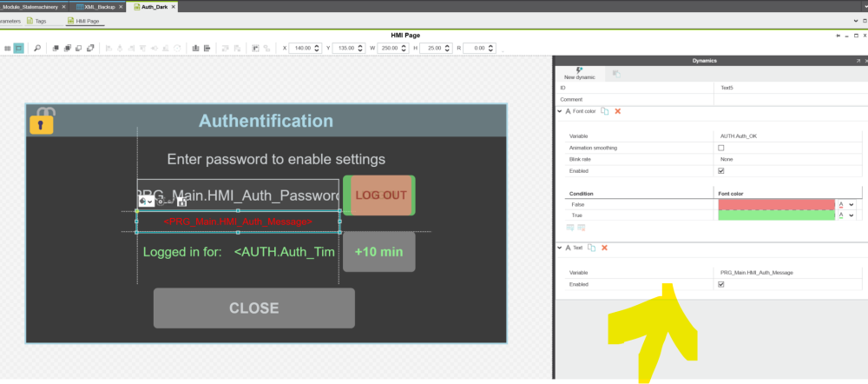This screenshot has width=868, height=384.
Task: Select the LOG OUT button on canvas
Action: click(379, 195)
